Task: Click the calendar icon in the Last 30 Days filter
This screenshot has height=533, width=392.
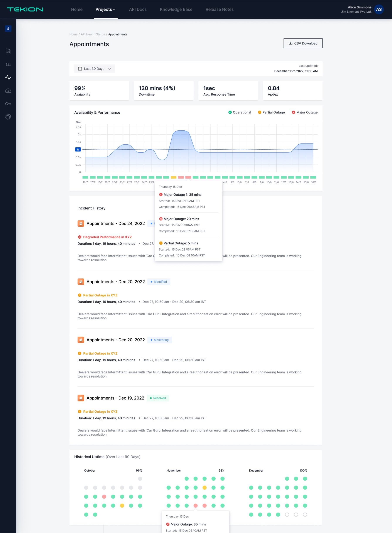Action: (x=80, y=69)
